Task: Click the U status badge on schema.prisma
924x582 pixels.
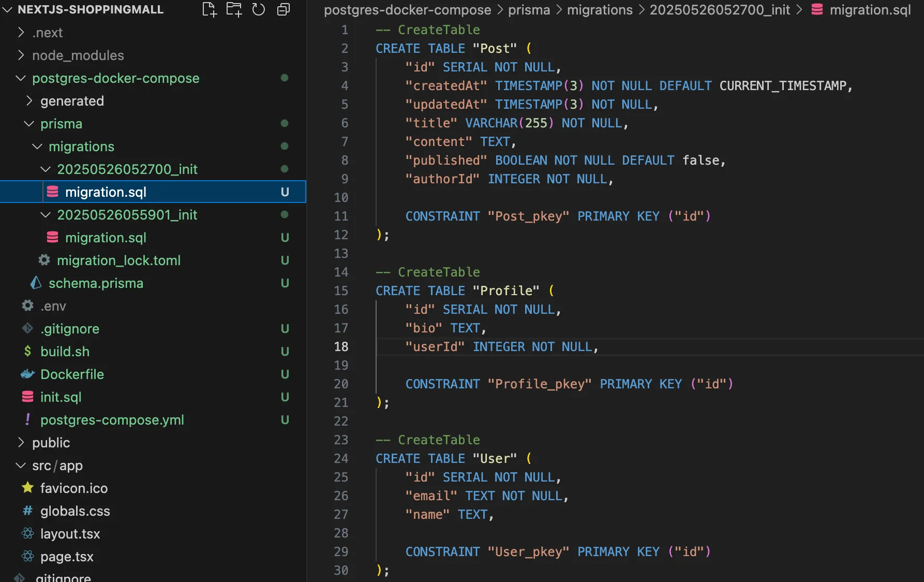Action: 285,283
